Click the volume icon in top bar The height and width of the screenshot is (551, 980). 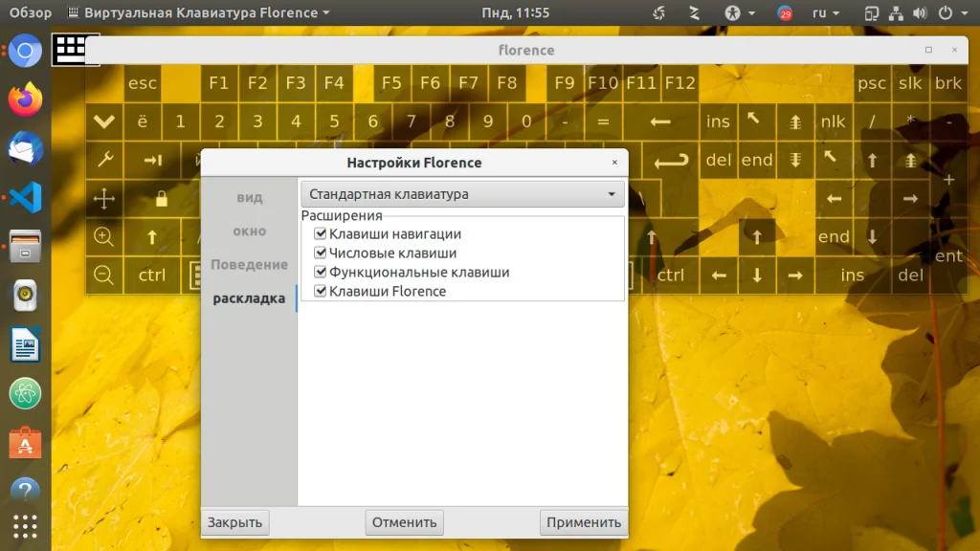(x=920, y=12)
